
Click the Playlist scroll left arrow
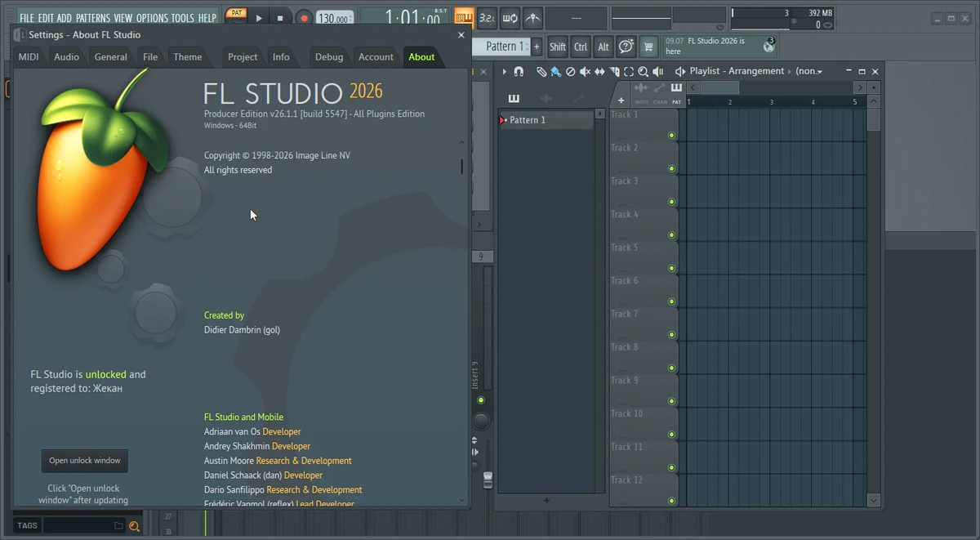693,87
